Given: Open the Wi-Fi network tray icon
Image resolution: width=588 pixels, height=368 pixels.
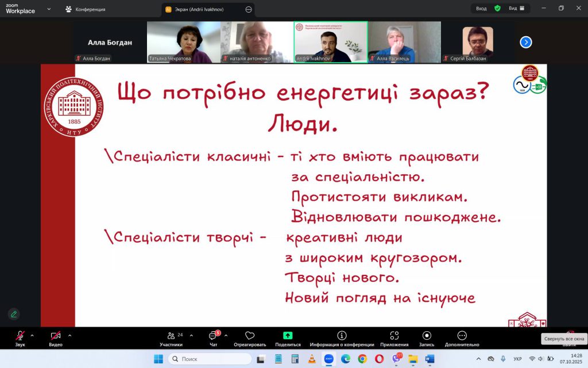Looking at the screenshot, I should pyautogui.click(x=532, y=359).
